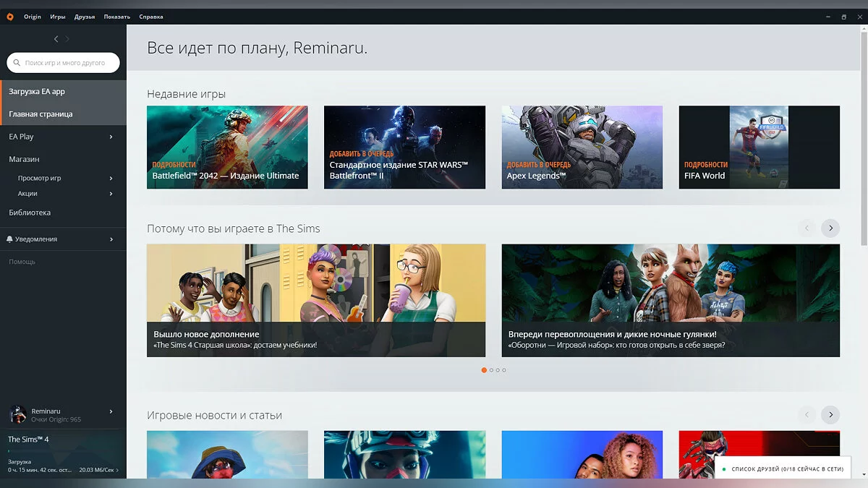Viewport: 868px width, 488px height.
Task: Click the bell icon beside Уведомления
Action: coord(10,239)
